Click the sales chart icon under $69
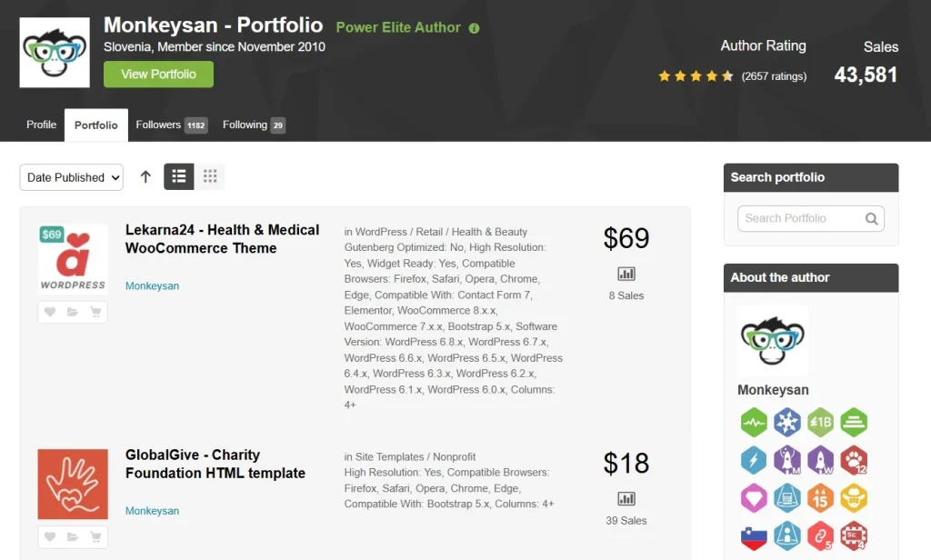This screenshot has width=931, height=560. click(626, 274)
